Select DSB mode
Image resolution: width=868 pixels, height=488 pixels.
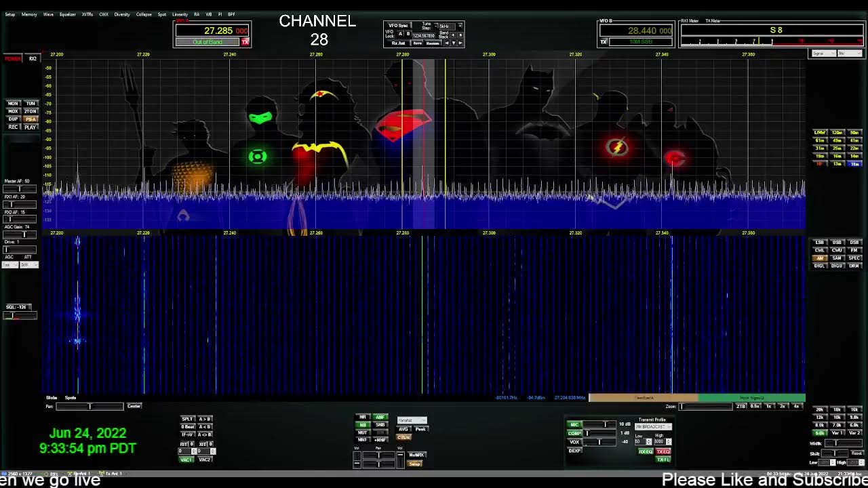tap(854, 243)
